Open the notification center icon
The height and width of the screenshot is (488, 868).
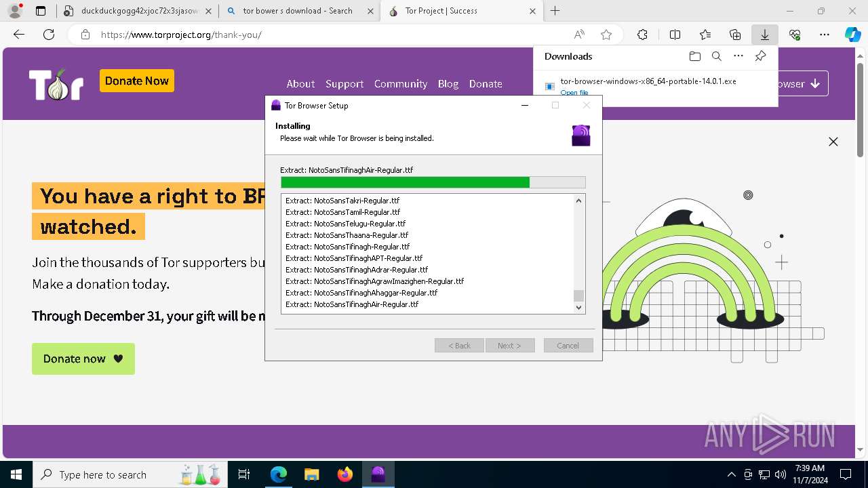coord(846,474)
